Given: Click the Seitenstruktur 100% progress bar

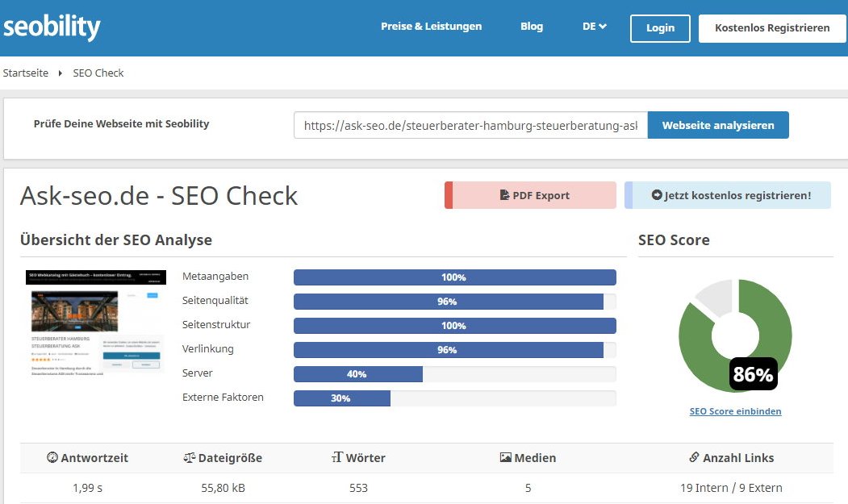Looking at the screenshot, I should (455, 326).
